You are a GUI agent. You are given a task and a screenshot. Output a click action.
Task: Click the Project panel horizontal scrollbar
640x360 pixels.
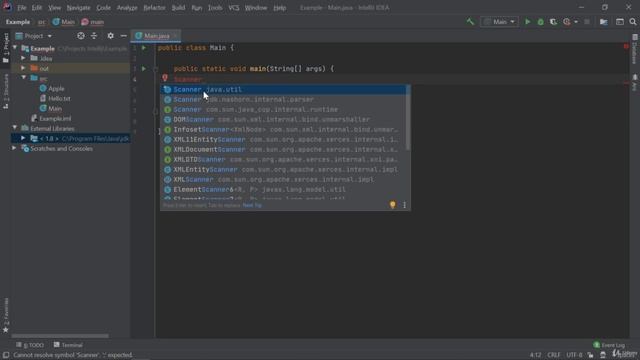[60, 336]
